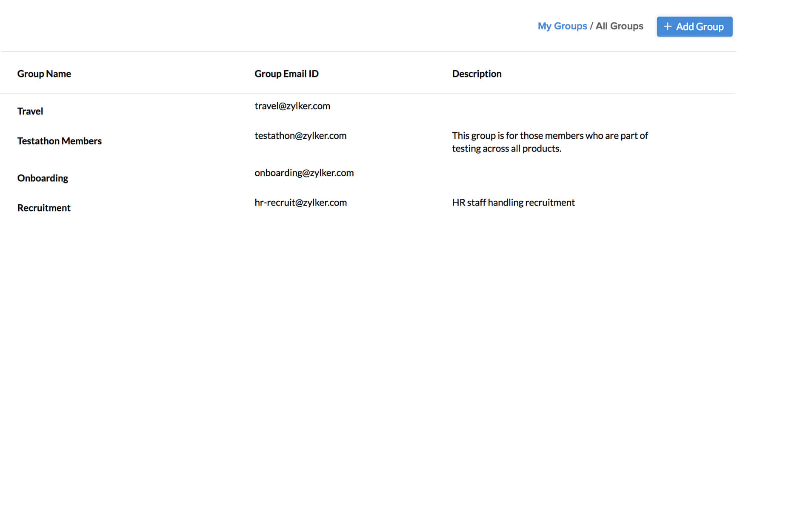Select the email testathon@zylker.com
This screenshot has height=532, width=800.
[300, 135]
